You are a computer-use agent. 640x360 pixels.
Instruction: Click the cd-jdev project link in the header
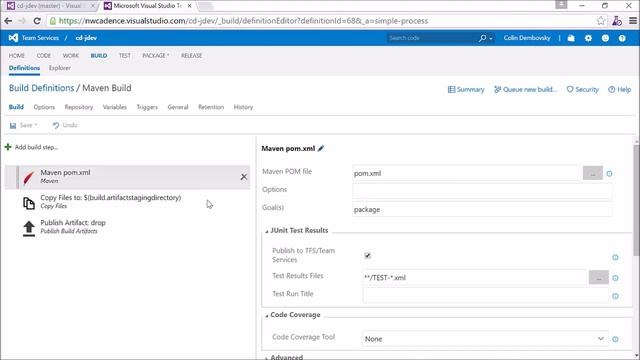pos(86,38)
